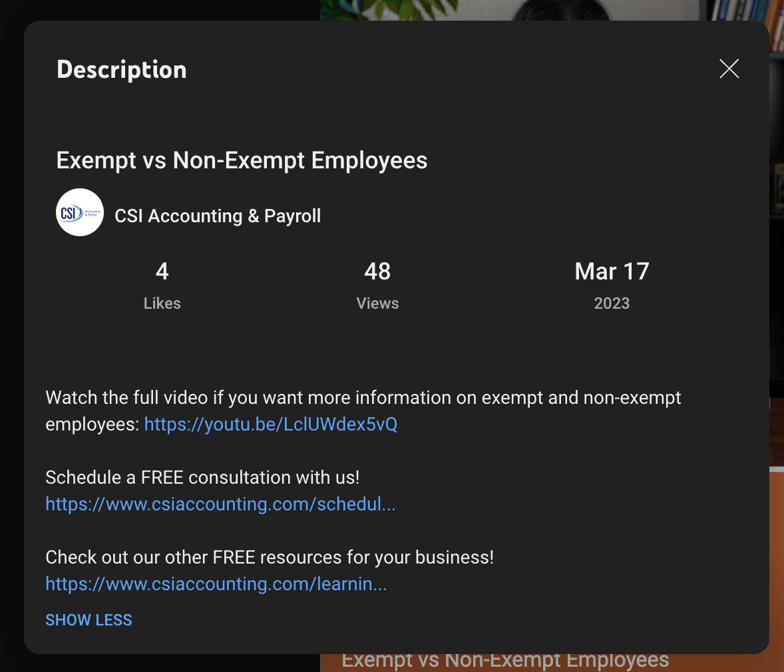This screenshot has height=672, width=784.
Task: Open the CSI Accounting & Payroll channel avatar
Action: (80, 212)
